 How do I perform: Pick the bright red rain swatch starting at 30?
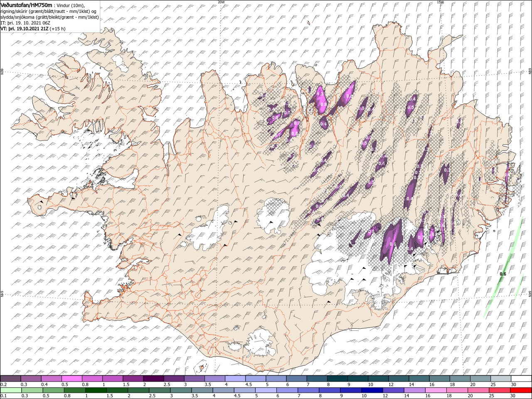(x=521, y=390)
